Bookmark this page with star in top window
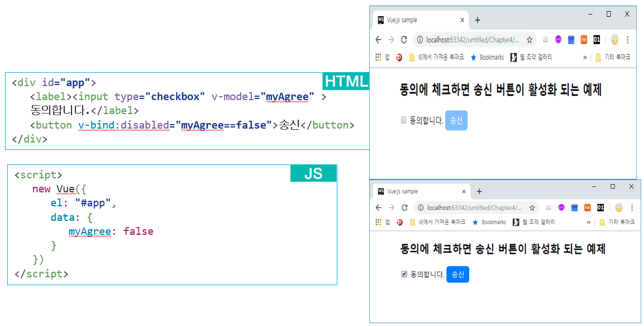644x326 pixels. (x=529, y=40)
